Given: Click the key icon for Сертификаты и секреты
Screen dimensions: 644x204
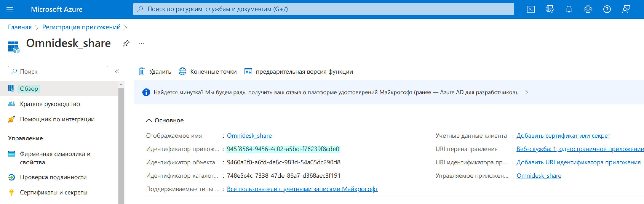Looking at the screenshot, I should coord(11,192).
